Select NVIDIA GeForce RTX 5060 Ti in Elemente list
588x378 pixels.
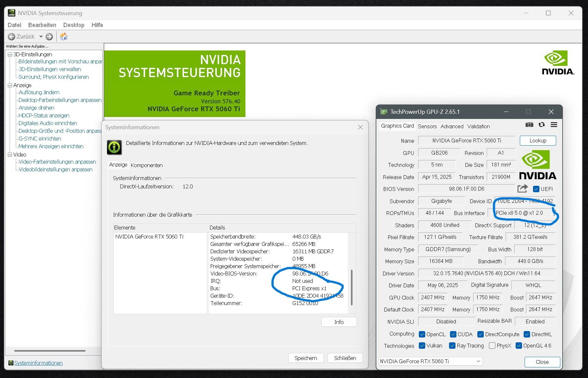pyautogui.click(x=149, y=237)
